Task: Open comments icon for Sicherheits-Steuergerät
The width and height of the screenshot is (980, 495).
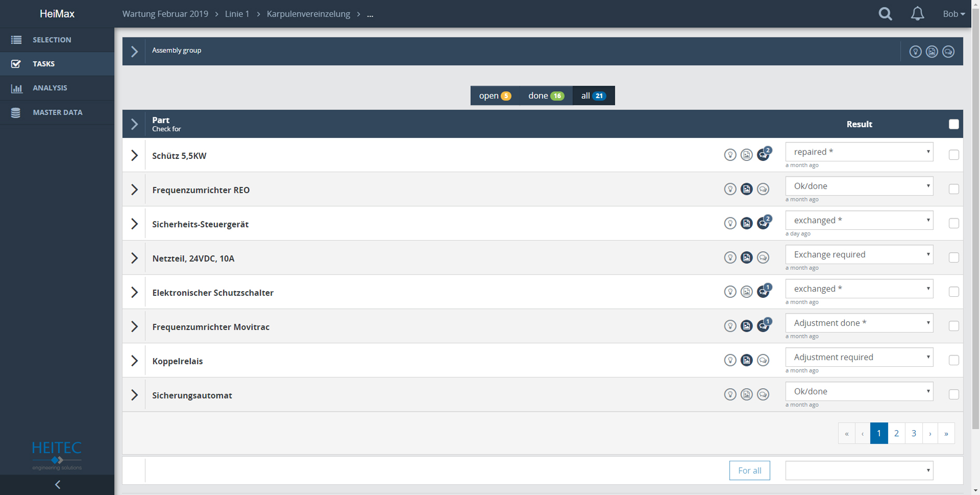Action: (763, 223)
